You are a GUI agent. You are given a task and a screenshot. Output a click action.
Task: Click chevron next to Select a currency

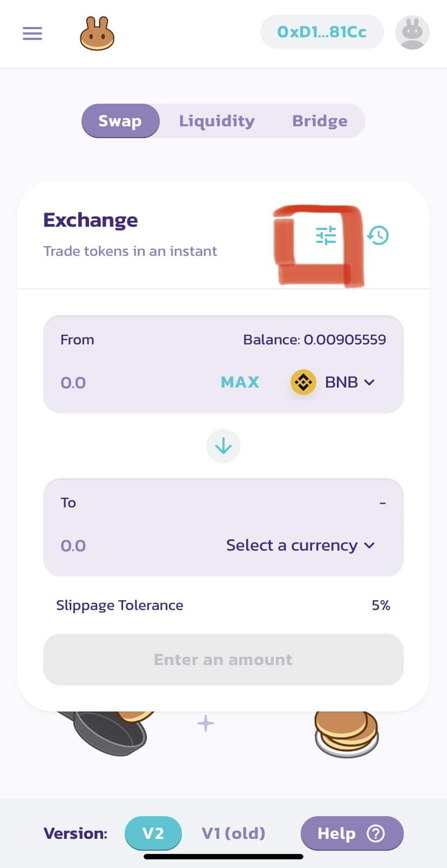pyautogui.click(x=369, y=546)
